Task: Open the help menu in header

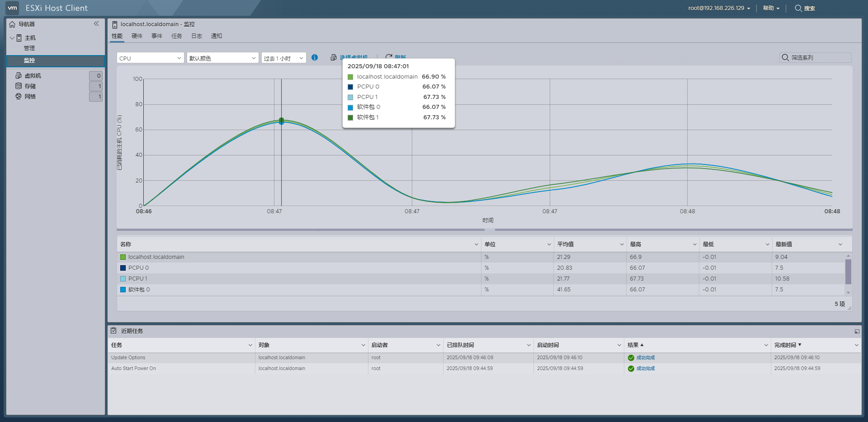Action: [x=771, y=8]
